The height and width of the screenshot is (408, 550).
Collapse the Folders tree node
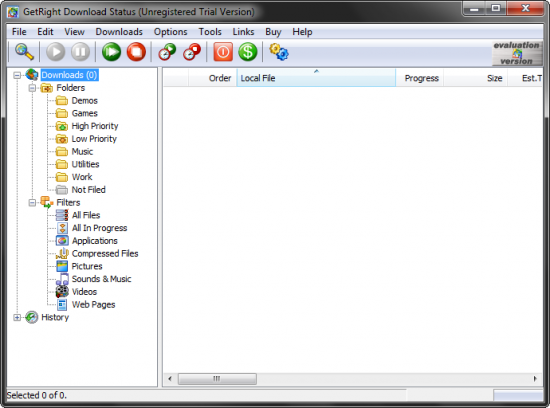[x=32, y=88]
